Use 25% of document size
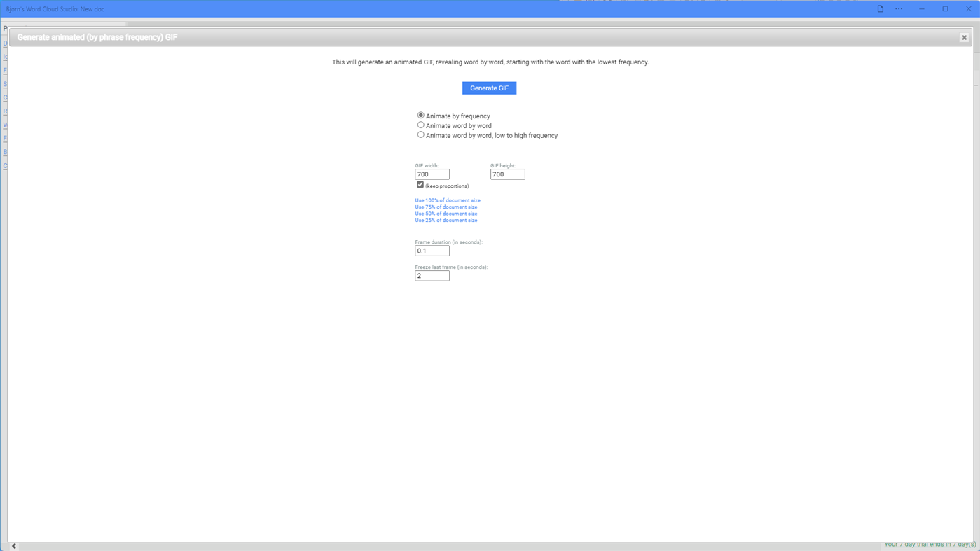Screen dimensions: 980x551 [446, 220]
